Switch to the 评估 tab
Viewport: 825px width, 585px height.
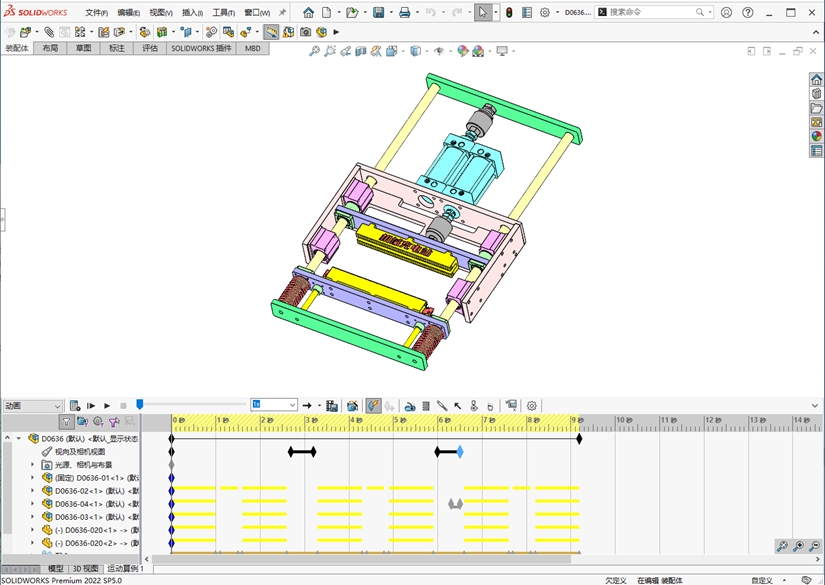[150, 48]
